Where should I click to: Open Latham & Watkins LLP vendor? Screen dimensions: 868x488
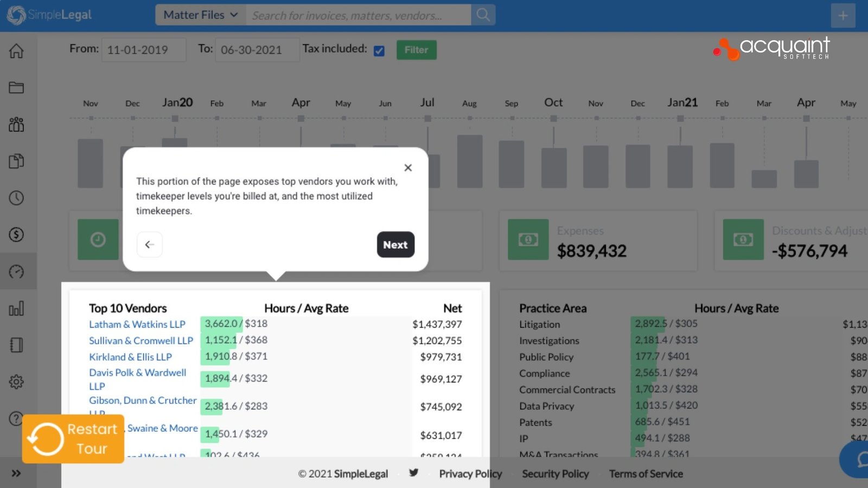point(137,324)
